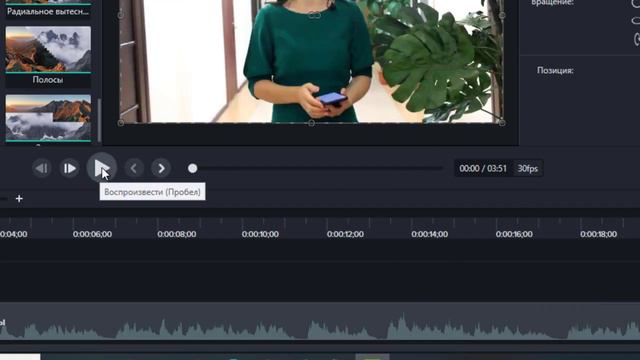
Task: Go to next clip arrow
Action: pyautogui.click(x=161, y=168)
